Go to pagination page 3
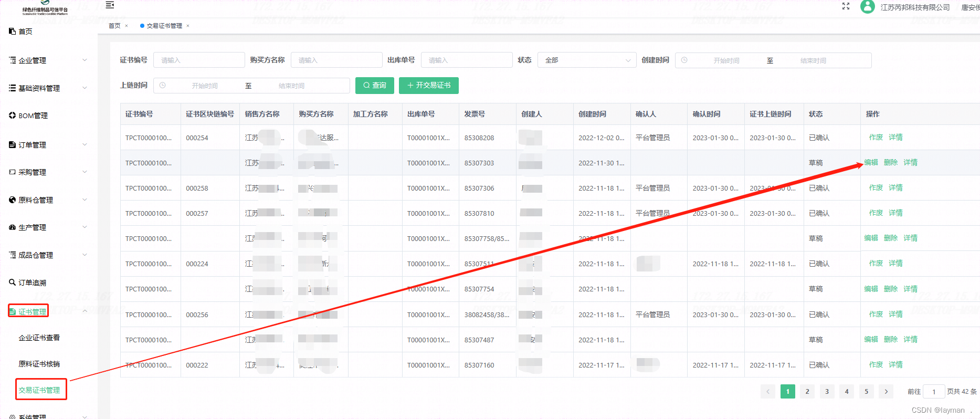The width and height of the screenshot is (980, 419). [x=827, y=392]
